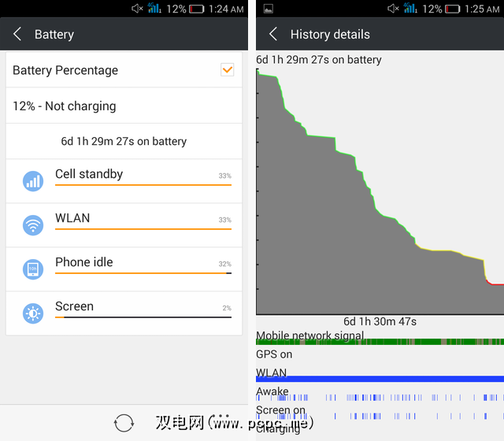Open WLAN battery usage entry

(124, 225)
